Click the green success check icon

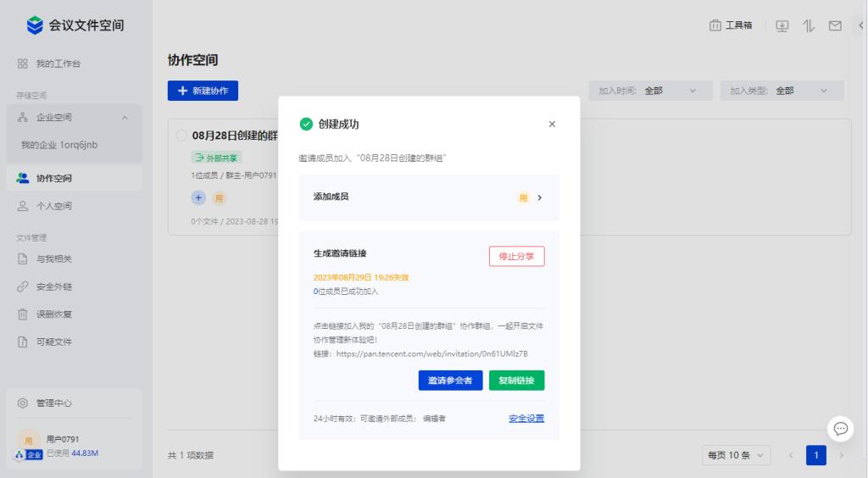[306, 124]
